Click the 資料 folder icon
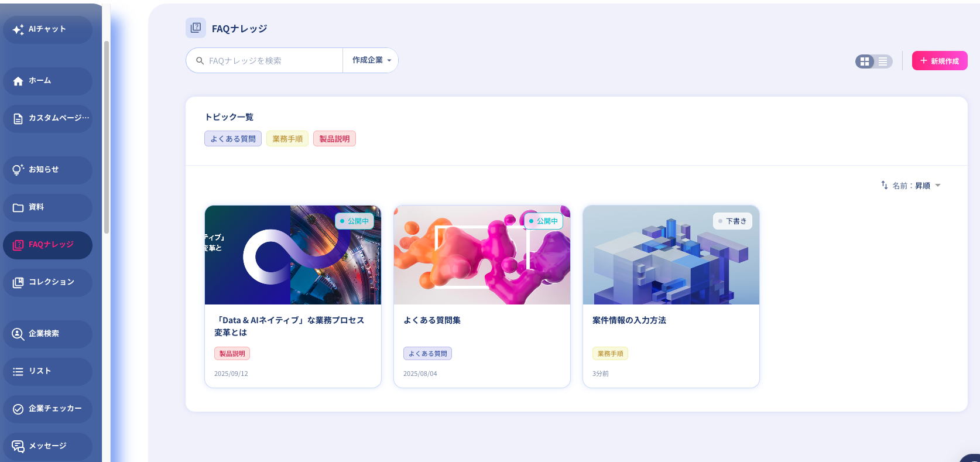 point(18,207)
